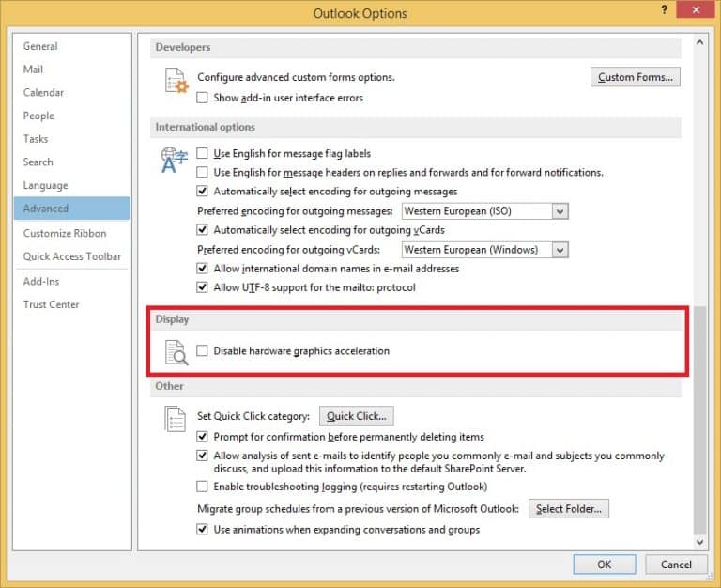Enable Show add-in user interface errors
The image size is (721, 588).
(202, 98)
